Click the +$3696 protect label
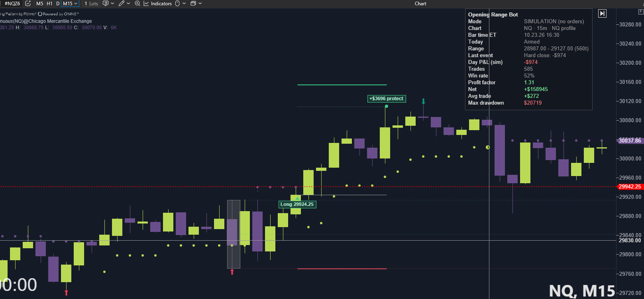The image size is (644, 299). pyautogui.click(x=386, y=98)
